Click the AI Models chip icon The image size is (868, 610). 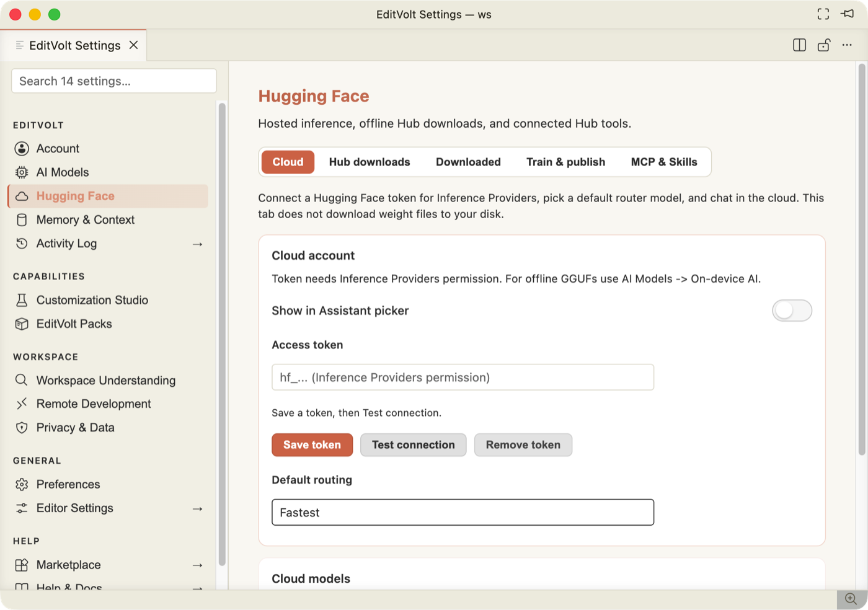pyautogui.click(x=22, y=172)
